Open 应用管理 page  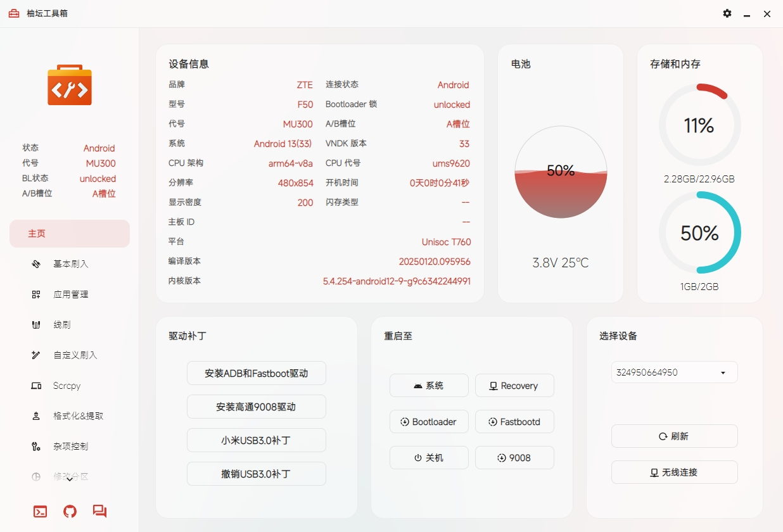tap(70, 294)
